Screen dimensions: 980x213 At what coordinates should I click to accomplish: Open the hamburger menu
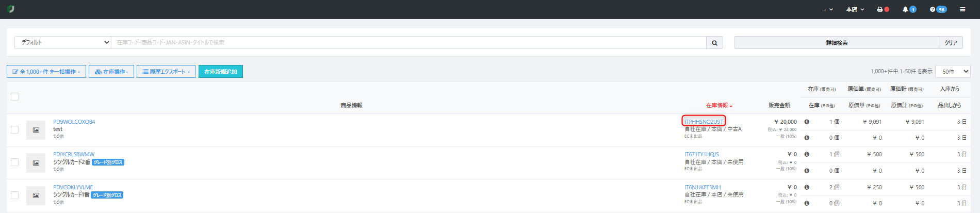962,9
